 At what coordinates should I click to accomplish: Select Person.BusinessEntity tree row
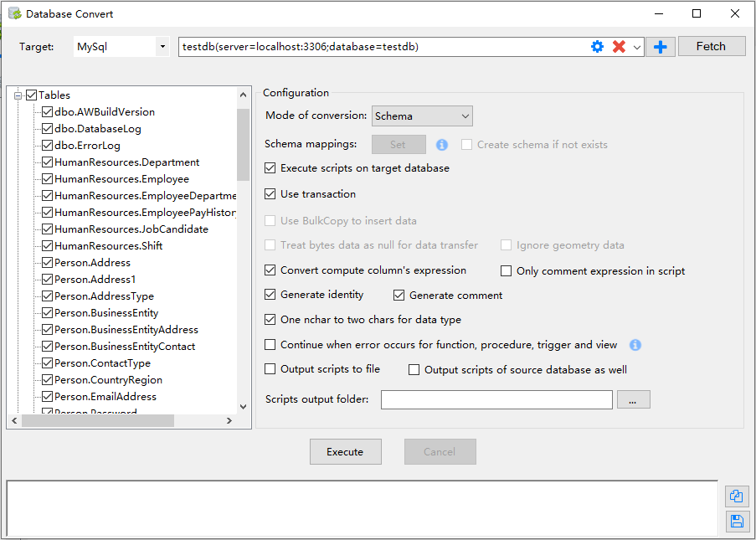point(106,313)
